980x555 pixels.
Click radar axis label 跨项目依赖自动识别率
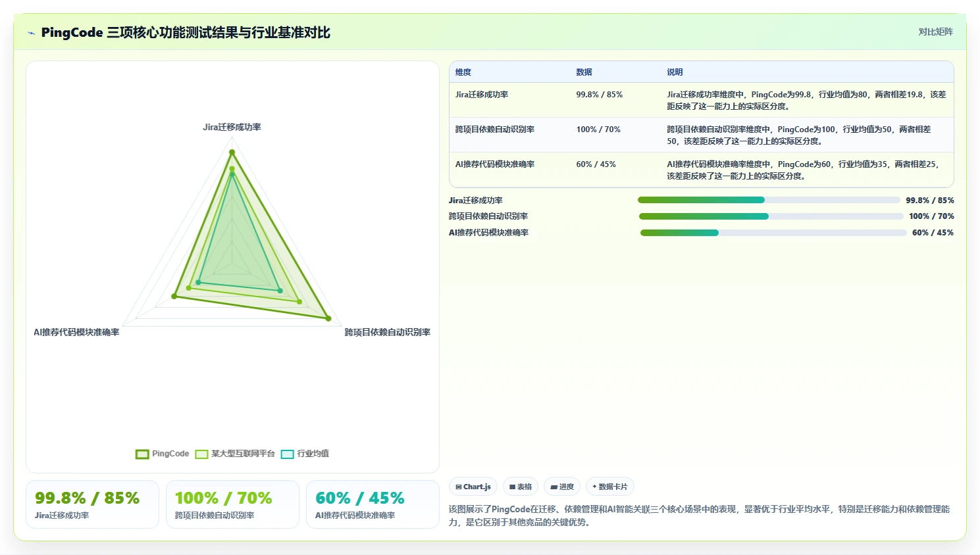[388, 332]
